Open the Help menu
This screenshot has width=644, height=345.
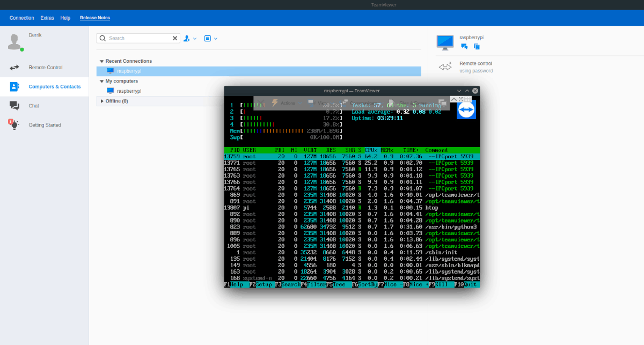(65, 18)
